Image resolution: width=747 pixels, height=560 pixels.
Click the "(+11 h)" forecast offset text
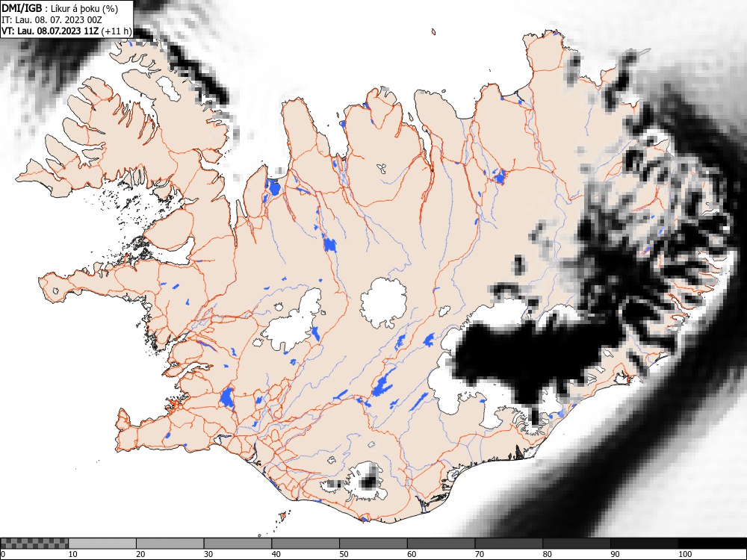point(117,31)
